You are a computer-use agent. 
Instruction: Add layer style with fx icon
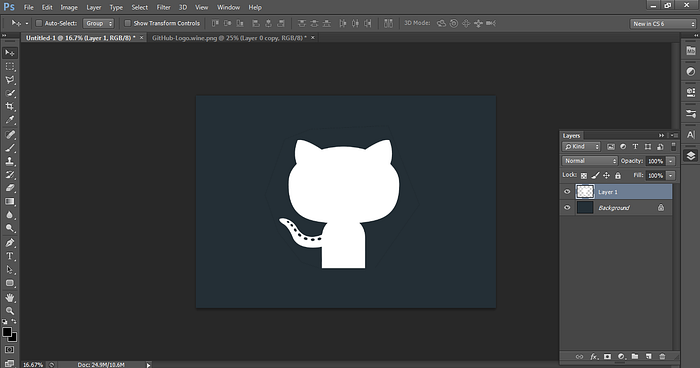coord(593,356)
